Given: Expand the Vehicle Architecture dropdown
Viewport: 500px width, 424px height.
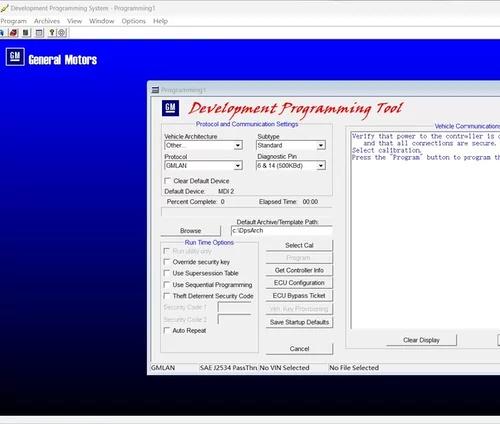Looking at the screenshot, I should (238, 146).
